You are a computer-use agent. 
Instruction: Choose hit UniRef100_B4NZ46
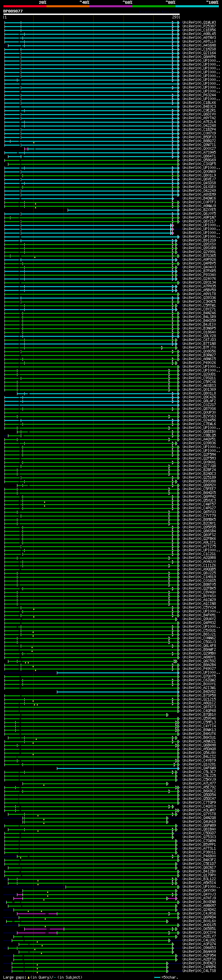199,313
